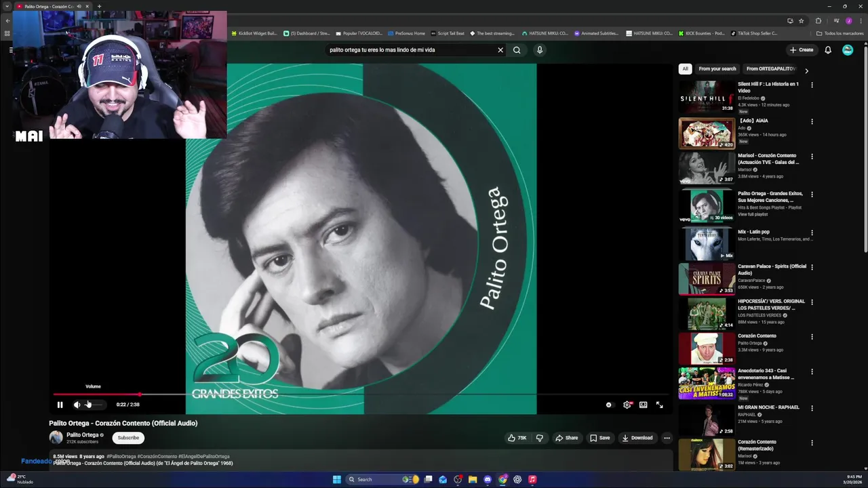Open the MI GRAN NOCHE - RAPHAEL video
This screenshot has height=488, width=868.
(768, 407)
